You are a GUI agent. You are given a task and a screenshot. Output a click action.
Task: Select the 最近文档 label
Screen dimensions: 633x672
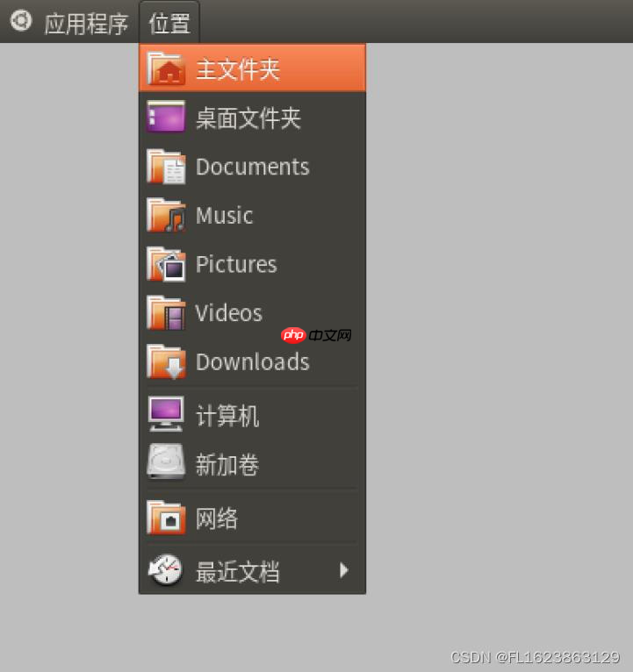(x=238, y=572)
